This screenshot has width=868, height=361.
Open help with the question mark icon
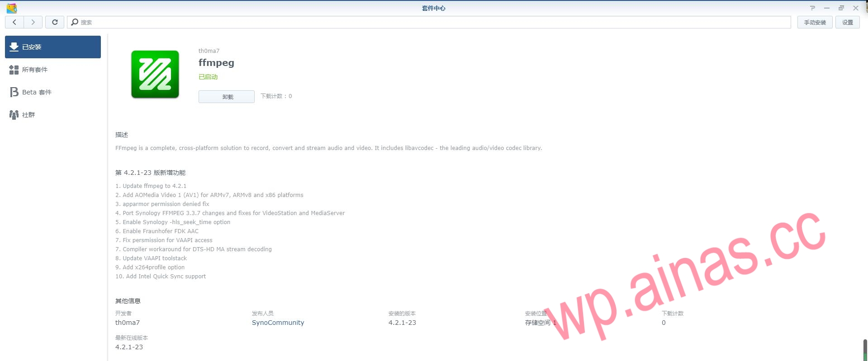[x=812, y=8]
